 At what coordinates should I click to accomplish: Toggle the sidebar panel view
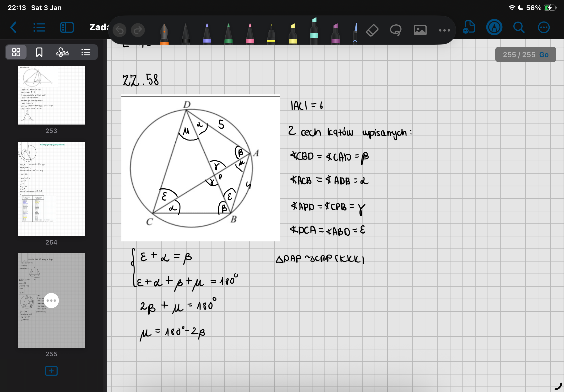pyautogui.click(x=67, y=27)
